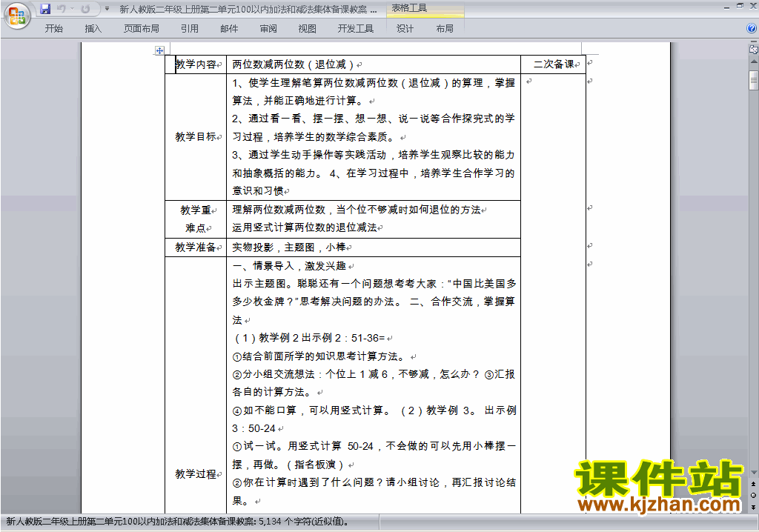Image resolution: width=759 pixels, height=532 pixels.
Task: Click the line starting 出示主题图。聪聪还有
Action: click(374, 284)
